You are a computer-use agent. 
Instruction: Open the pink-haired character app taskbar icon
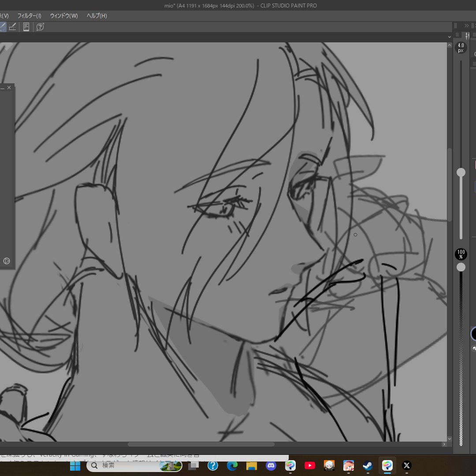pos(349,466)
